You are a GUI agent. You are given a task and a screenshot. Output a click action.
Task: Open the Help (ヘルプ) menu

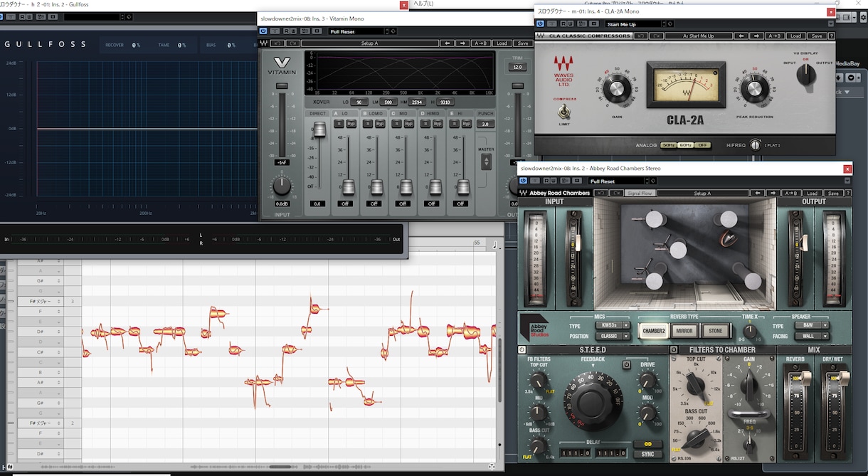click(x=423, y=4)
